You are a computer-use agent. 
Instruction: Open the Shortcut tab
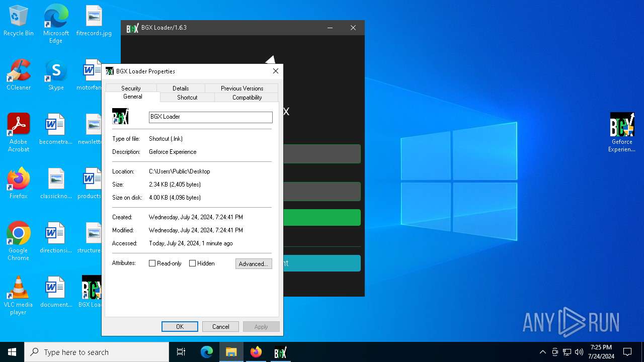(x=187, y=98)
